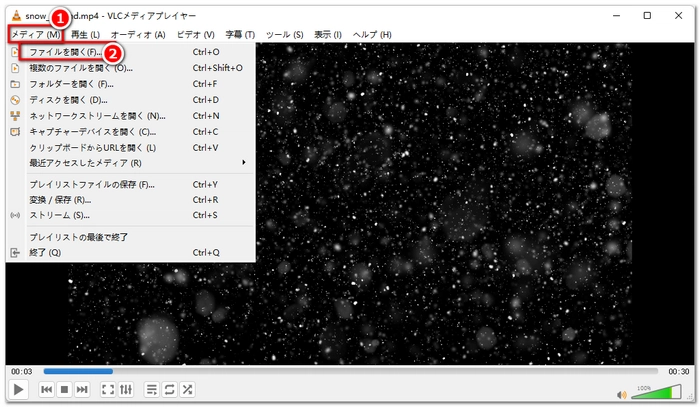
Task: Toggle loop playback mode
Action: pos(170,389)
